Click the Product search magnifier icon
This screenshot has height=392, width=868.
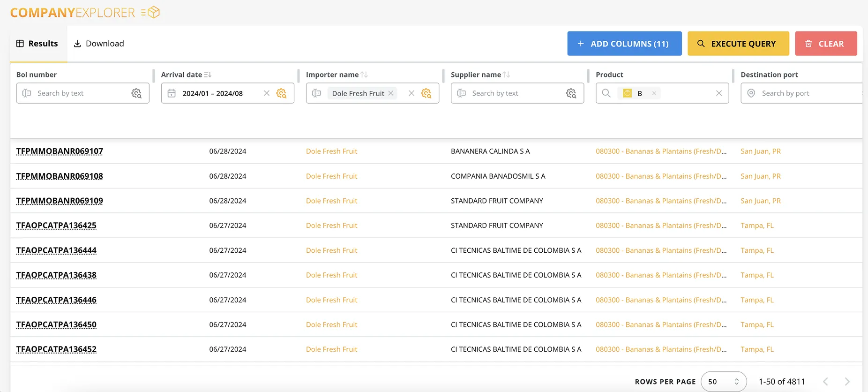pyautogui.click(x=606, y=93)
